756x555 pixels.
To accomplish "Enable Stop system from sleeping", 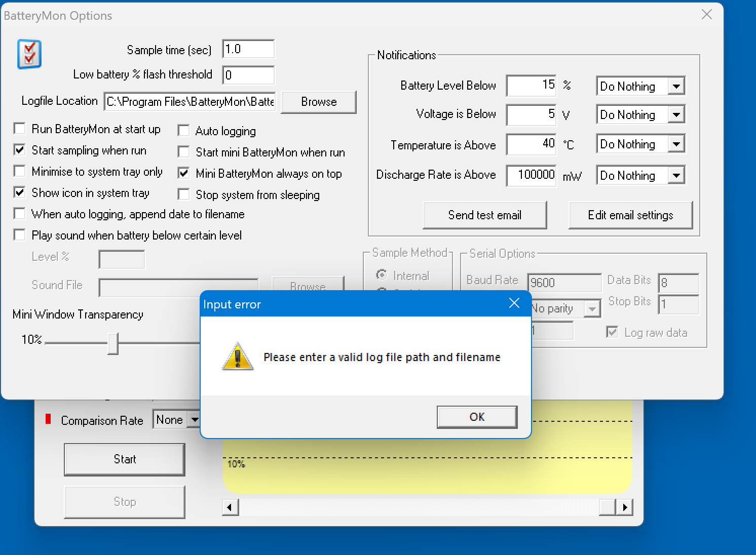I will tap(184, 194).
